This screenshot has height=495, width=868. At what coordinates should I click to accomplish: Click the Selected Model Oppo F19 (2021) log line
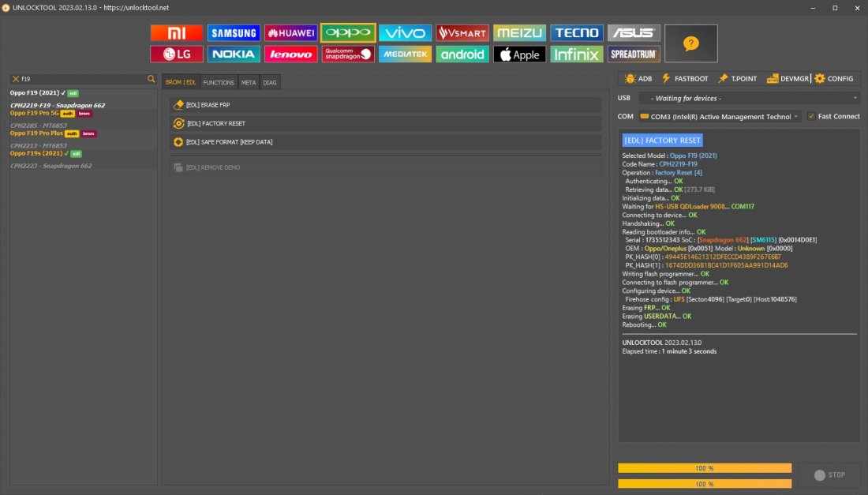tap(669, 156)
